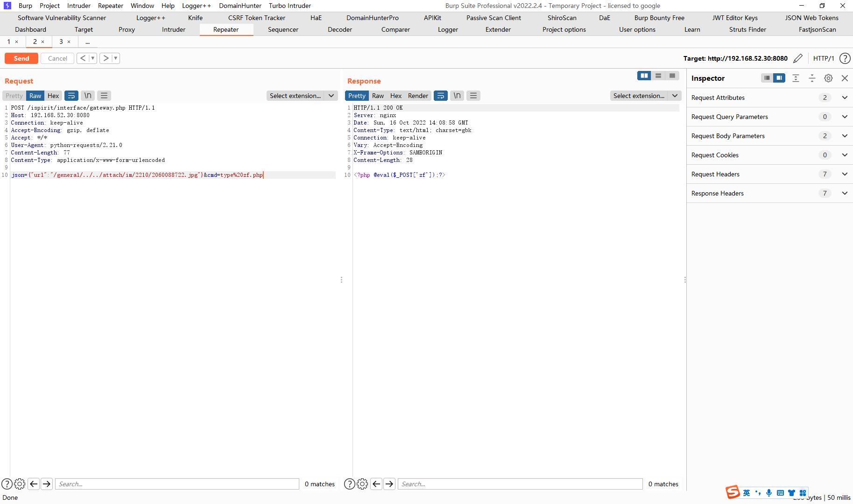
Task: Go to previous match in Request search
Action: (x=34, y=484)
